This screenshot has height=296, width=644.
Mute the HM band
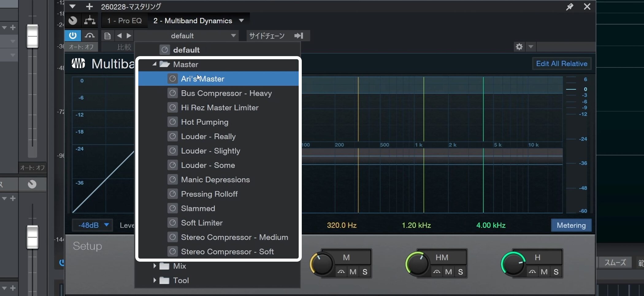pyautogui.click(x=448, y=272)
